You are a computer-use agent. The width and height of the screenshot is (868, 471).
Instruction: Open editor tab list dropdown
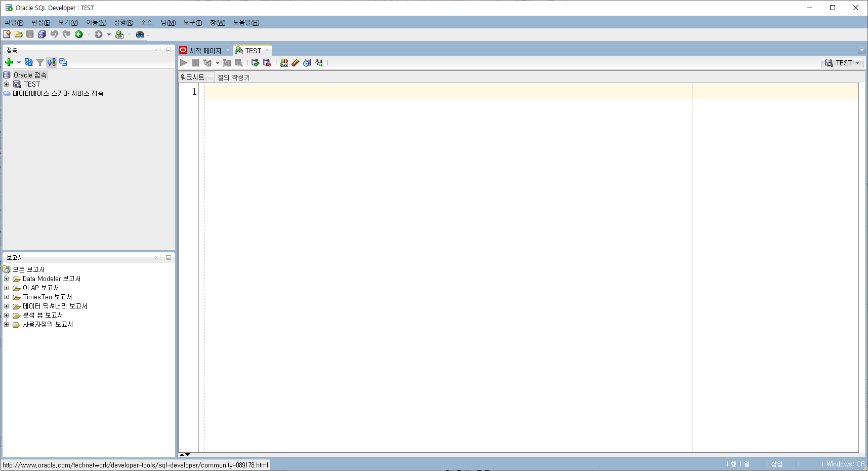click(x=861, y=51)
